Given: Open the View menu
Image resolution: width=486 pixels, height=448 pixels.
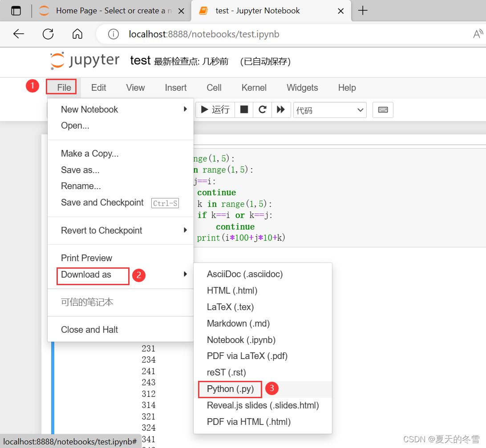Looking at the screenshot, I should pyautogui.click(x=135, y=88).
